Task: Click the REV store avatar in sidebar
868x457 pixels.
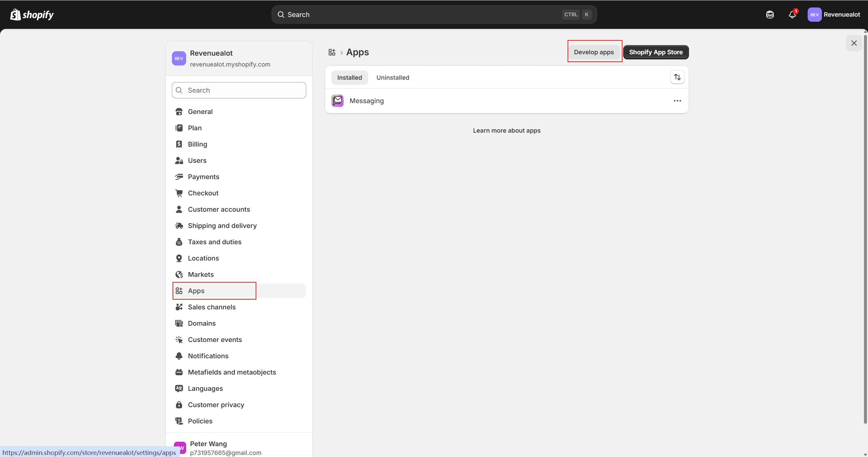Action: (x=179, y=58)
